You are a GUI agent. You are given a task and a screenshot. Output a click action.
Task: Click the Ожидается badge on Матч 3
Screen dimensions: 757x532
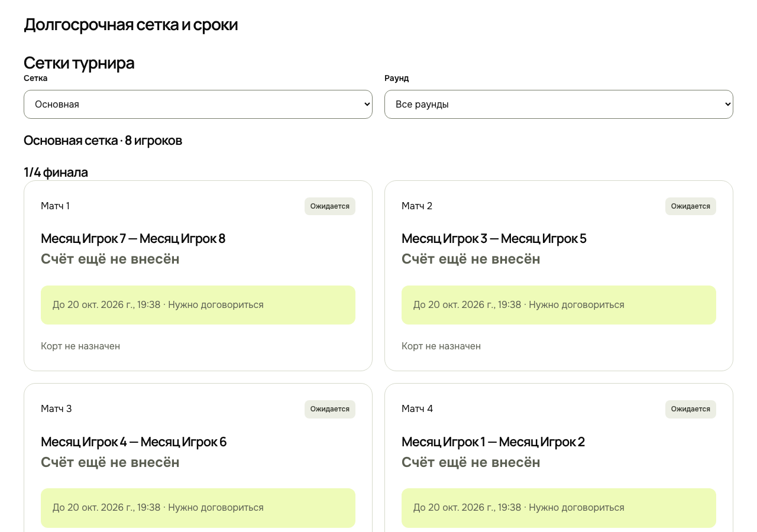(330, 409)
